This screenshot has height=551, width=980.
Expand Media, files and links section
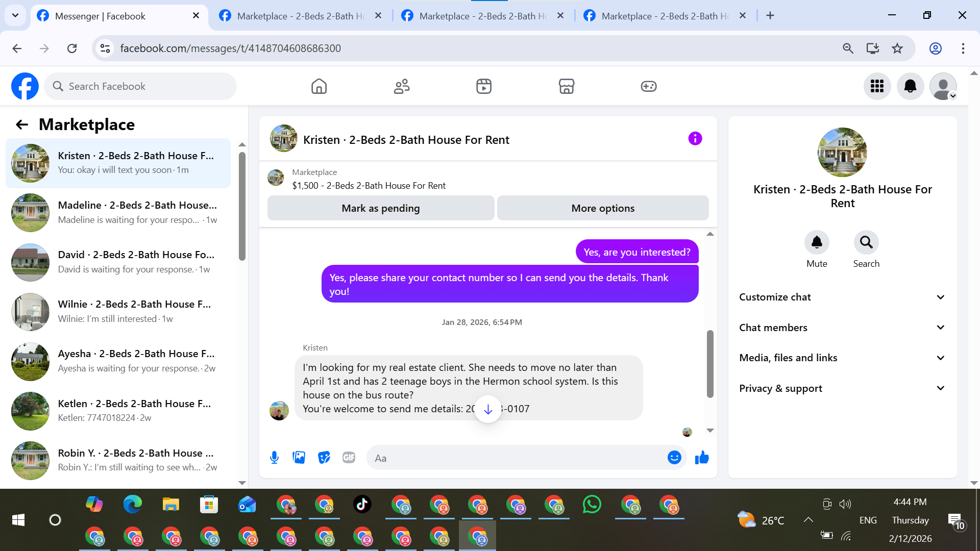pos(842,358)
